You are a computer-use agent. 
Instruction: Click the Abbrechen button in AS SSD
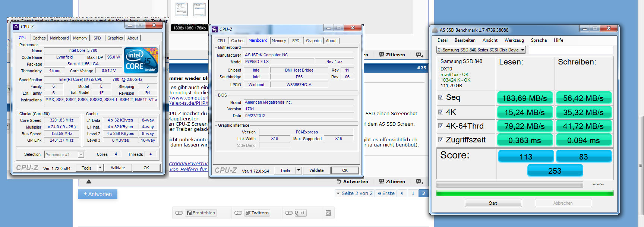563,203
